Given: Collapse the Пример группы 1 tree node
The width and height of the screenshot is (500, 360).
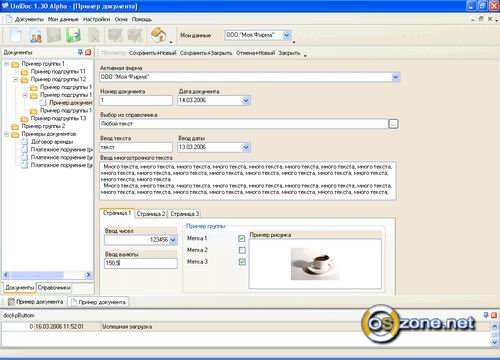Looking at the screenshot, I should 6,64.
